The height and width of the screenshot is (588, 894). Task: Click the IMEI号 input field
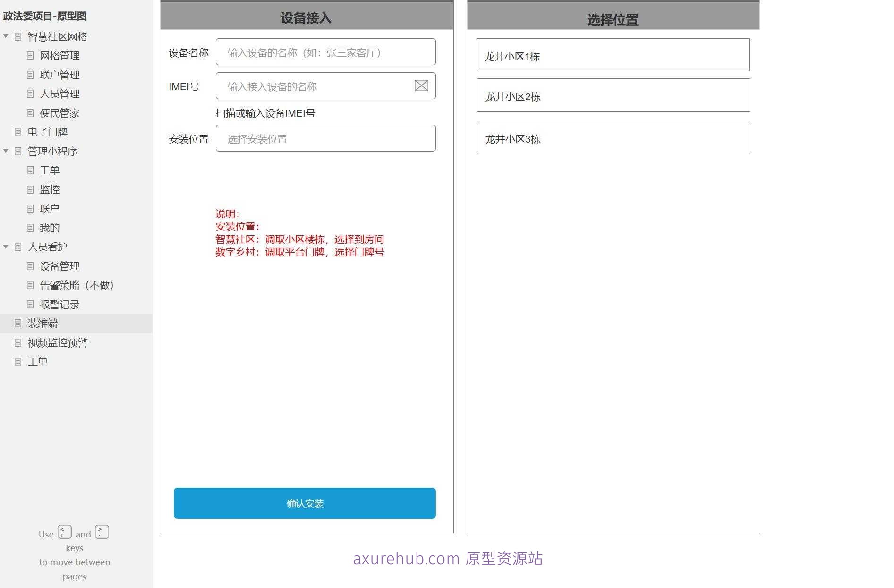325,86
